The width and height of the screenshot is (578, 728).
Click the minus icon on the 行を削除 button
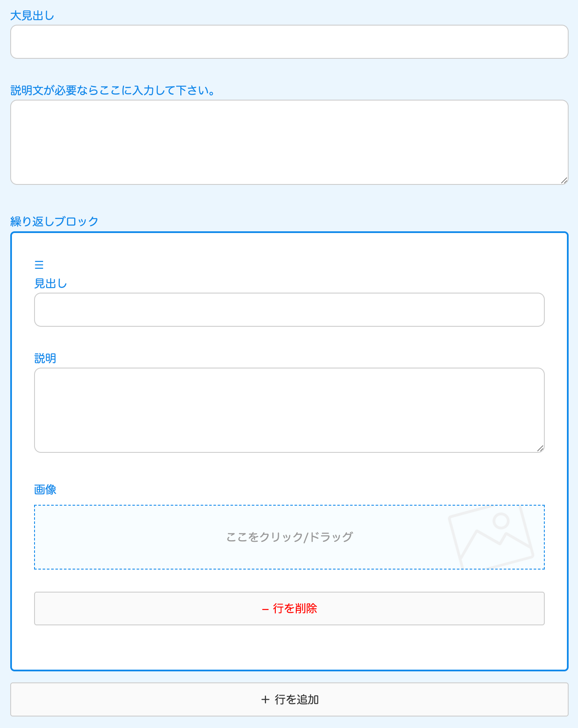(x=265, y=609)
